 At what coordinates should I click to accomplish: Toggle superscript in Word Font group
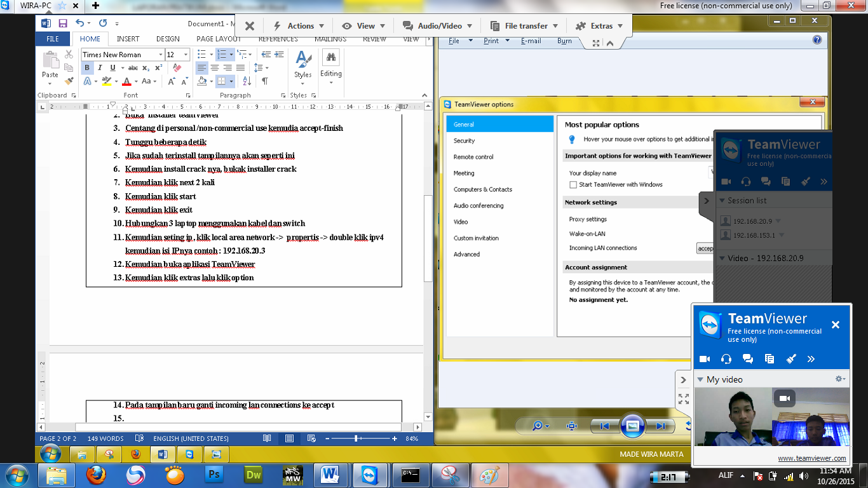158,68
